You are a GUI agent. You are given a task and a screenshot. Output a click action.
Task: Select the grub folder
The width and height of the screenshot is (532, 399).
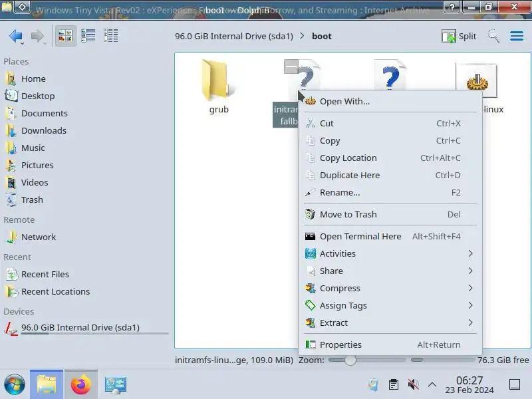(x=219, y=86)
